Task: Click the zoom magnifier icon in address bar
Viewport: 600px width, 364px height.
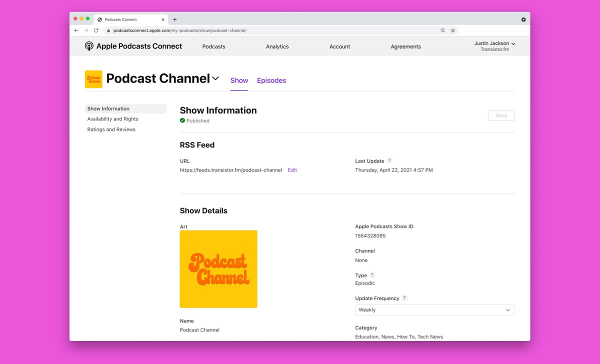Action: click(442, 30)
